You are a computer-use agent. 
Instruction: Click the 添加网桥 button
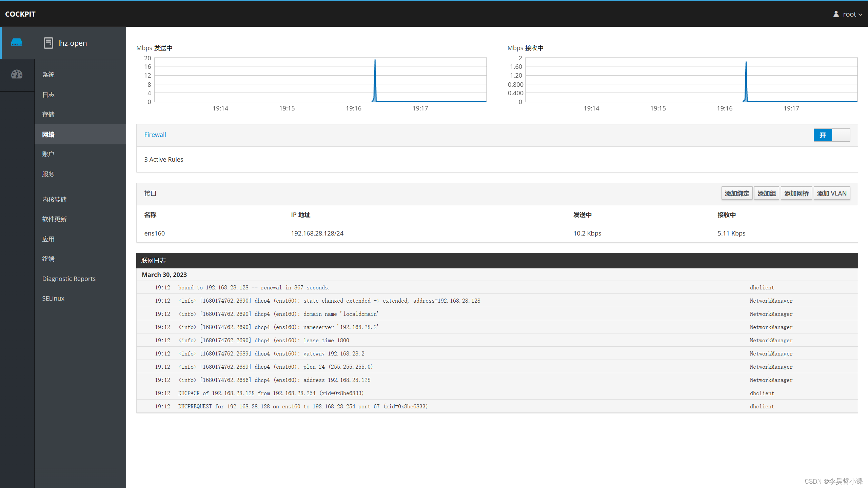[796, 194]
